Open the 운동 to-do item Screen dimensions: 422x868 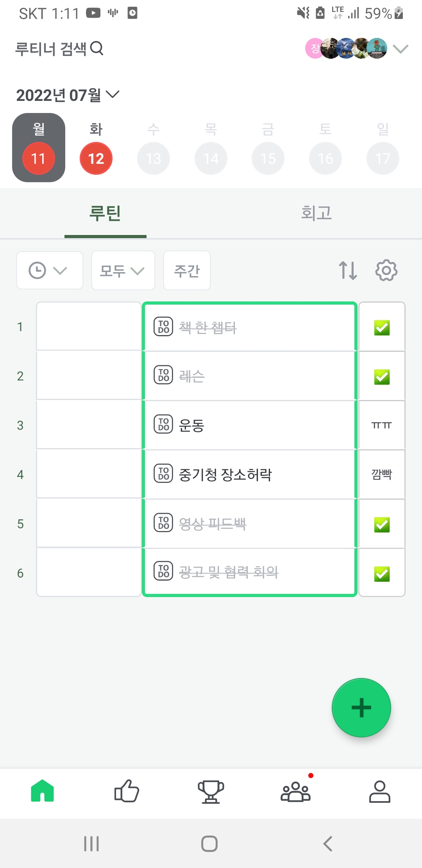tap(249, 425)
